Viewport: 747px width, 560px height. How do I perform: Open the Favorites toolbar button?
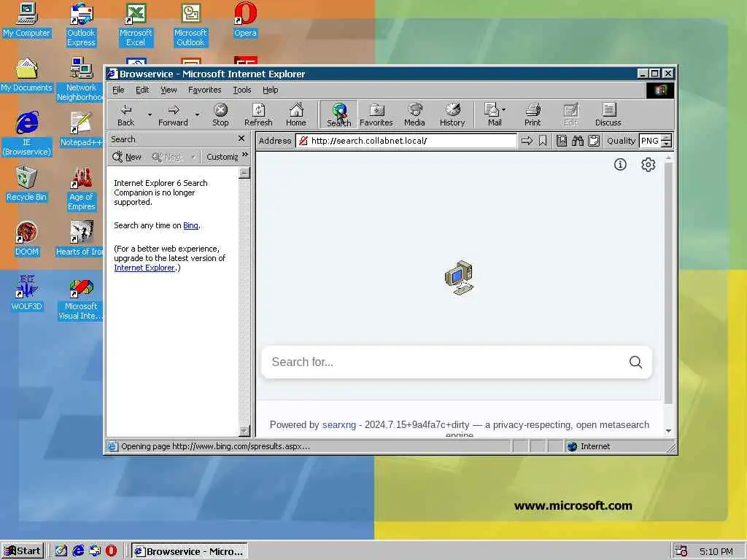(376, 114)
